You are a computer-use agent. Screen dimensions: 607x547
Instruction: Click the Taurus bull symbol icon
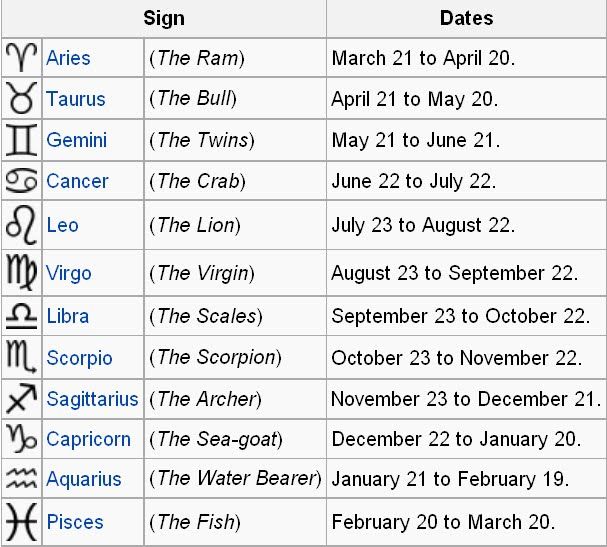pyautogui.click(x=22, y=98)
